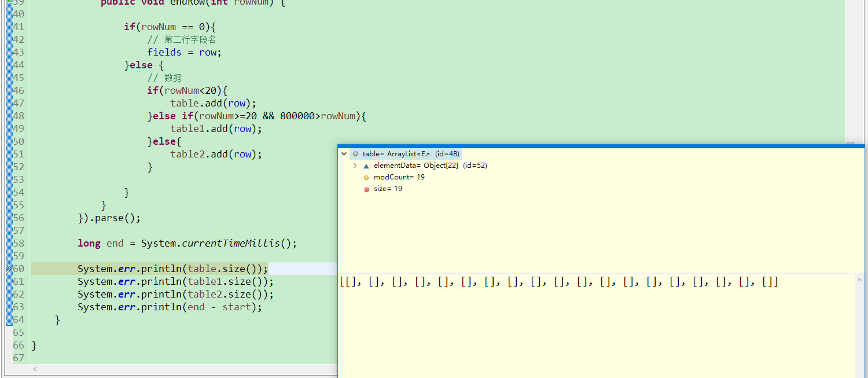Click line number 57 in the gutter
The height and width of the screenshot is (378, 868).
19,230
